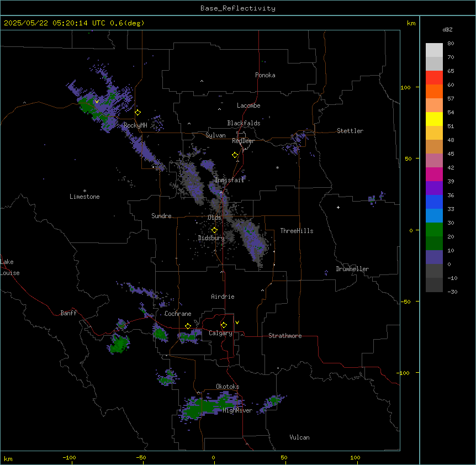Select the magenta 42-39 dBZ legend swatch
The image size is (476, 465).
tap(434, 174)
